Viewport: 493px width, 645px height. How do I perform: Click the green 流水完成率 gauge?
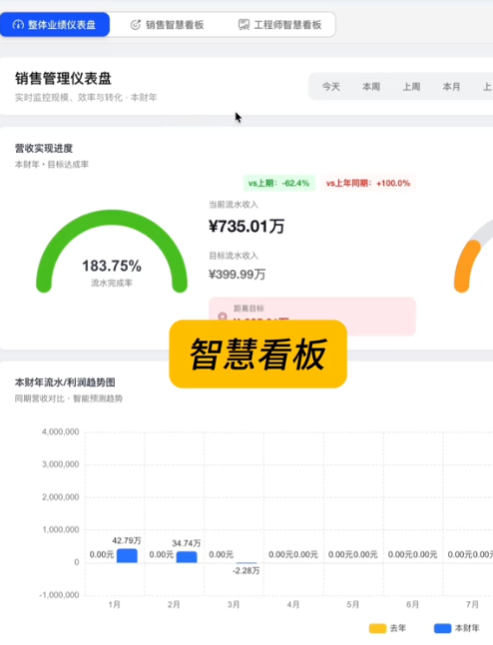point(112,251)
